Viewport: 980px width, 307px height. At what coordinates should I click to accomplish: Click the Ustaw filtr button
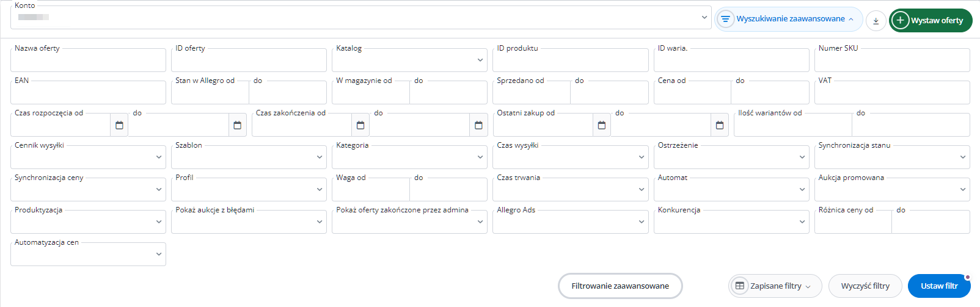point(939,286)
